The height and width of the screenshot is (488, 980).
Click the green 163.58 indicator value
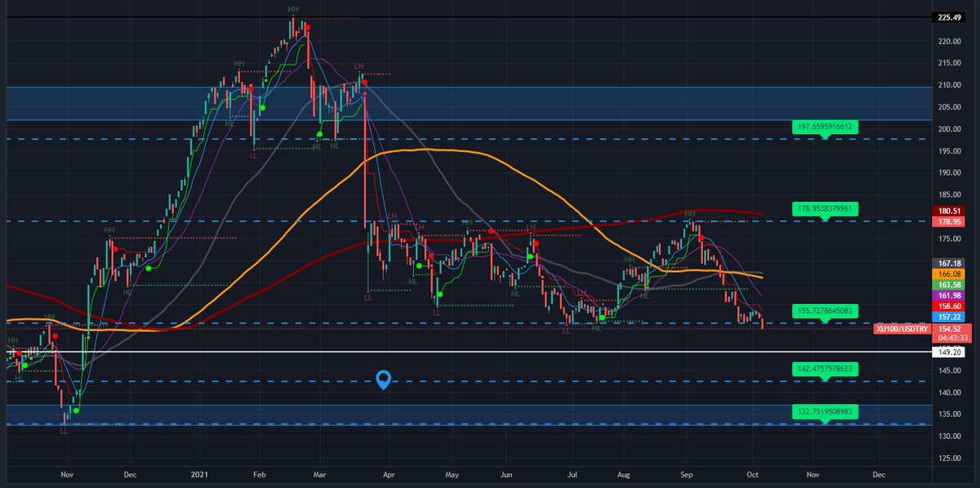(950, 284)
